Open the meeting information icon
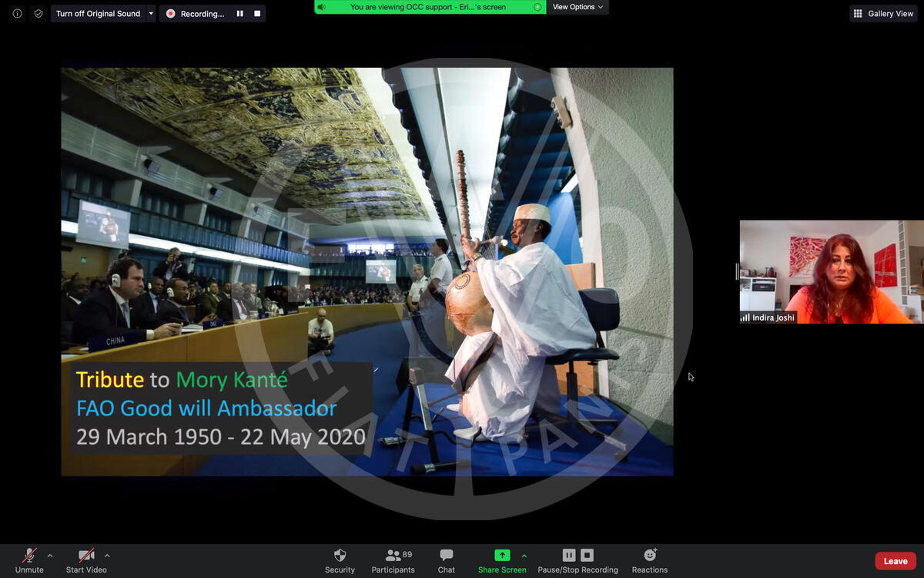 coord(17,14)
